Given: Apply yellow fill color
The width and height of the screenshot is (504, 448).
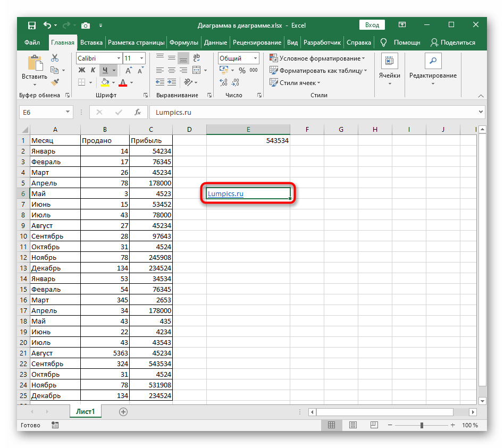Looking at the screenshot, I should click(105, 82).
